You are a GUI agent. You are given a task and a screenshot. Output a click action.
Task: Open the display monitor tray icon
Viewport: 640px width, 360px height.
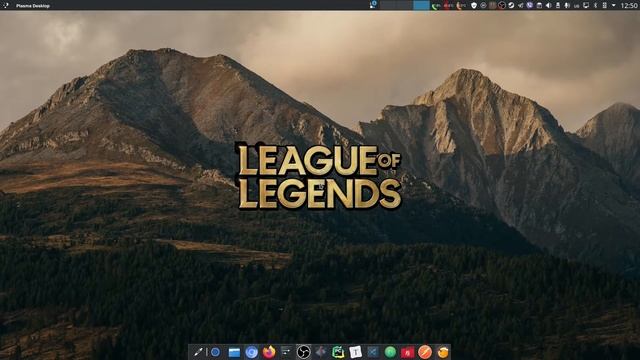pos(586,5)
